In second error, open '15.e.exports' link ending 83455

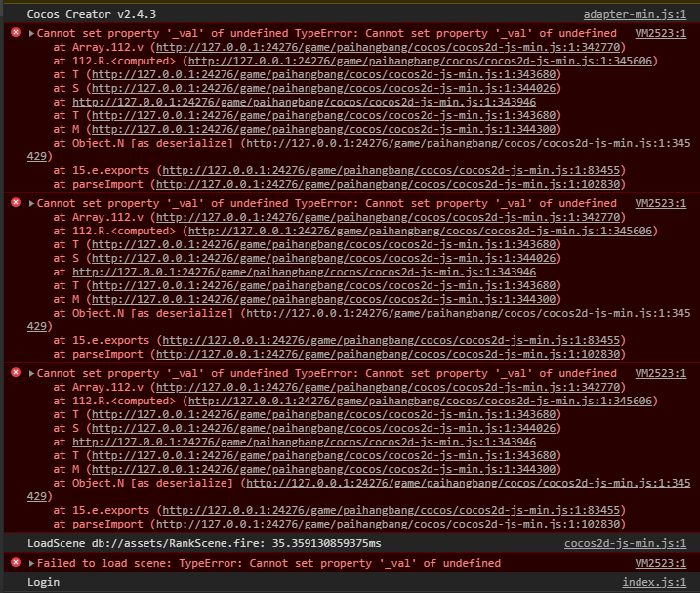tap(391, 340)
